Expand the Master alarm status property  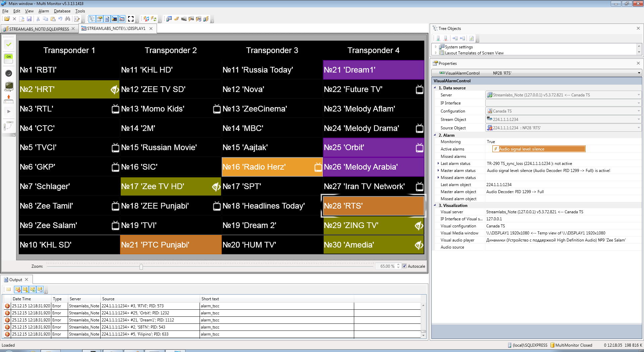tap(438, 171)
